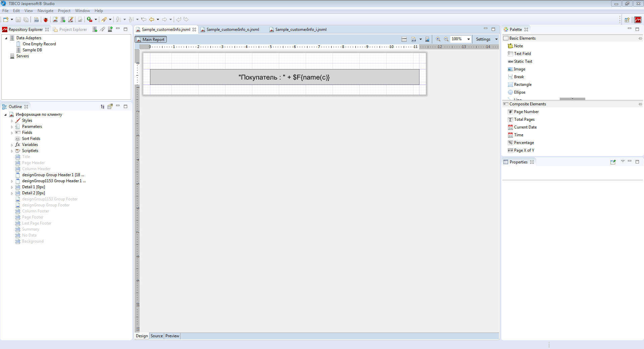This screenshot has width=644, height=349.
Task: Select the Rectangle element in Palette
Action: (x=523, y=85)
